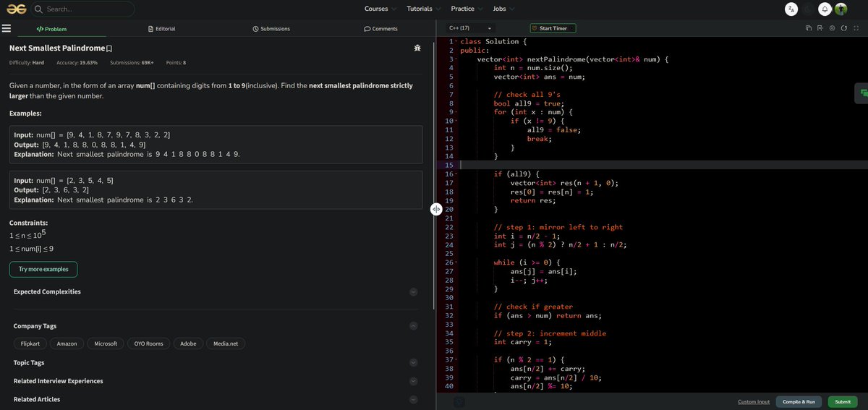
Task: Switch to the Problem tab
Action: pyautogui.click(x=51, y=29)
